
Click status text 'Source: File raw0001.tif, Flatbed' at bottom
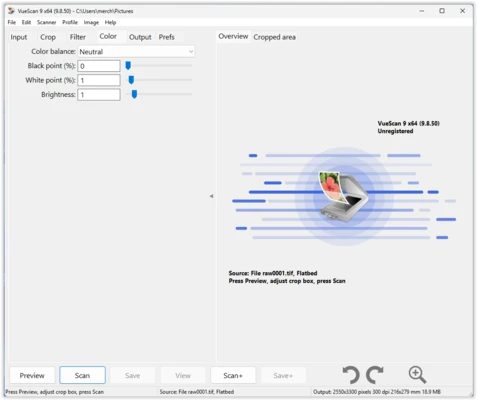197,392
